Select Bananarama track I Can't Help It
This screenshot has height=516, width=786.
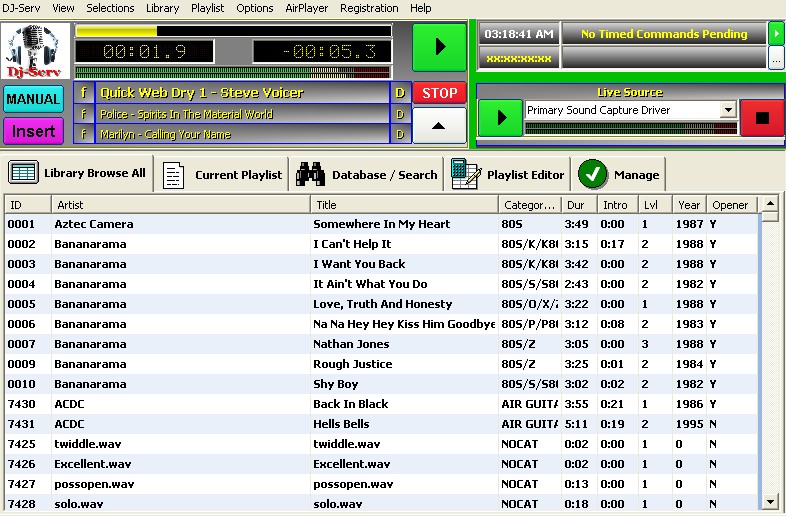[381, 244]
